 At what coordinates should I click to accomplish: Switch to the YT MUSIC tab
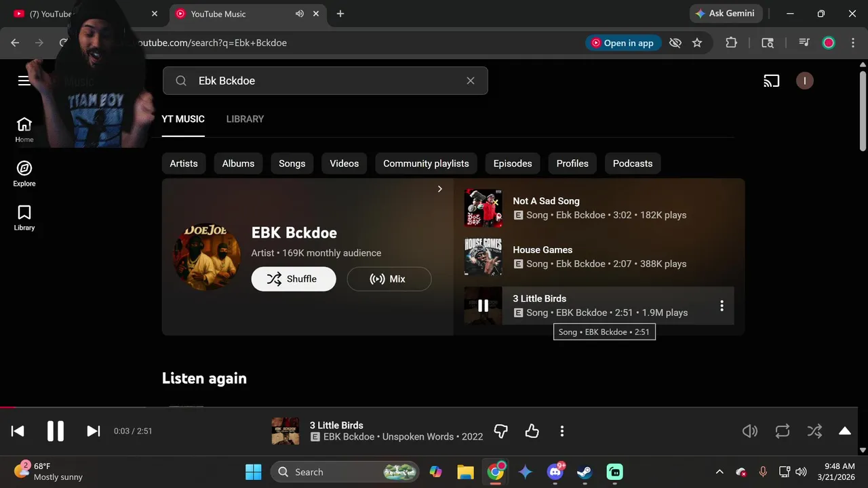(183, 119)
